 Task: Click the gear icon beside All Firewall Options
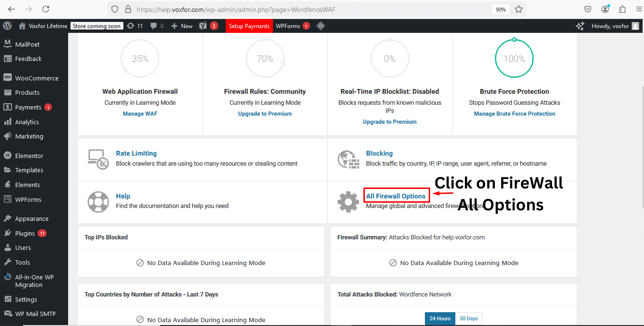348,202
